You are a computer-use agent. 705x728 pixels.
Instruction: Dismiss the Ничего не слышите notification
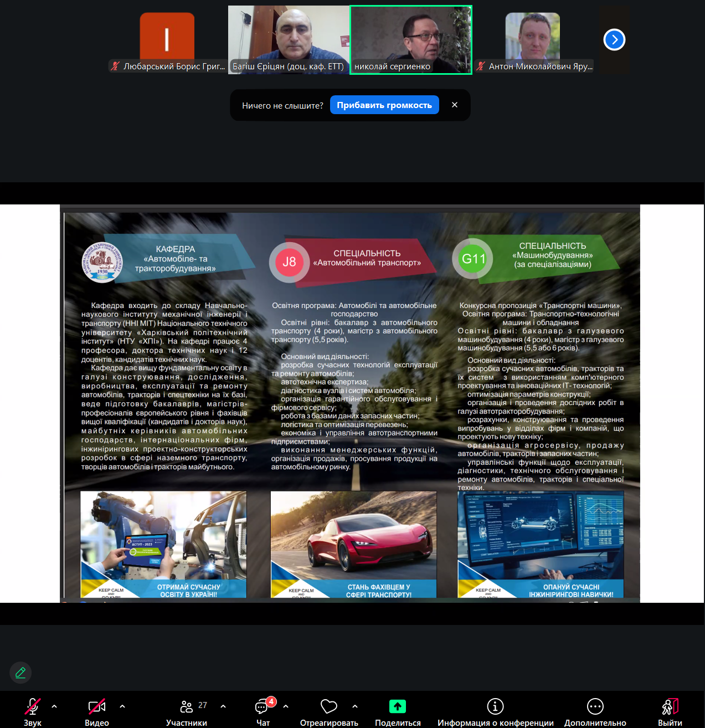click(x=455, y=105)
